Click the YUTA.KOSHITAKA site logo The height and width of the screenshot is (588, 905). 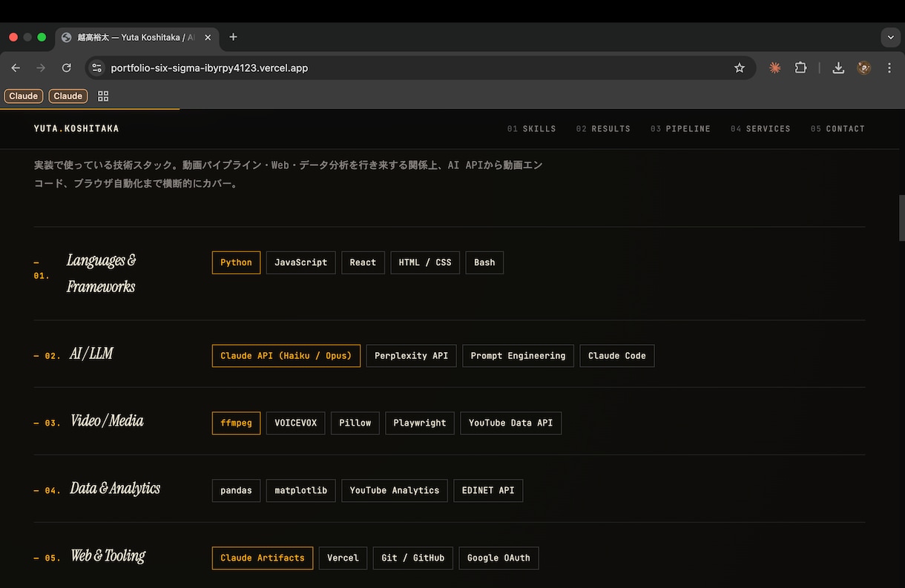(76, 128)
